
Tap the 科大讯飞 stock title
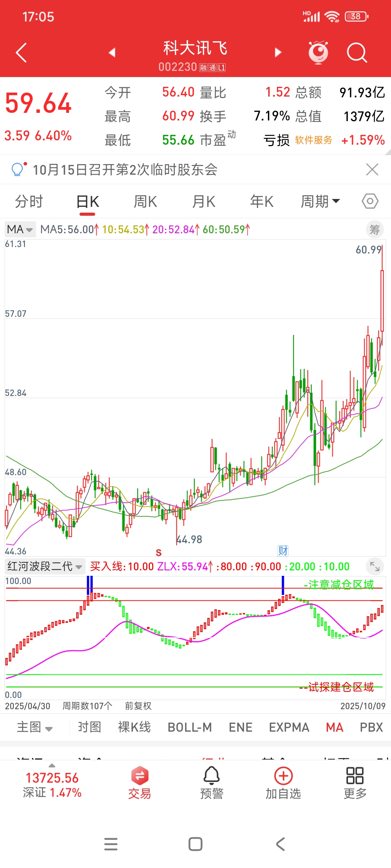pyautogui.click(x=195, y=48)
